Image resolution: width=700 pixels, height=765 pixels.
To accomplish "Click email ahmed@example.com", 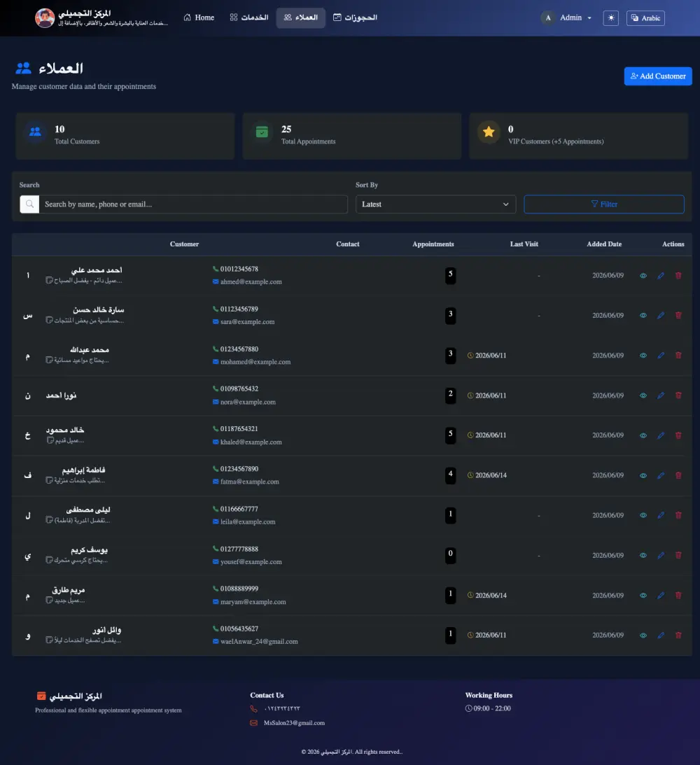I will click(251, 282).
